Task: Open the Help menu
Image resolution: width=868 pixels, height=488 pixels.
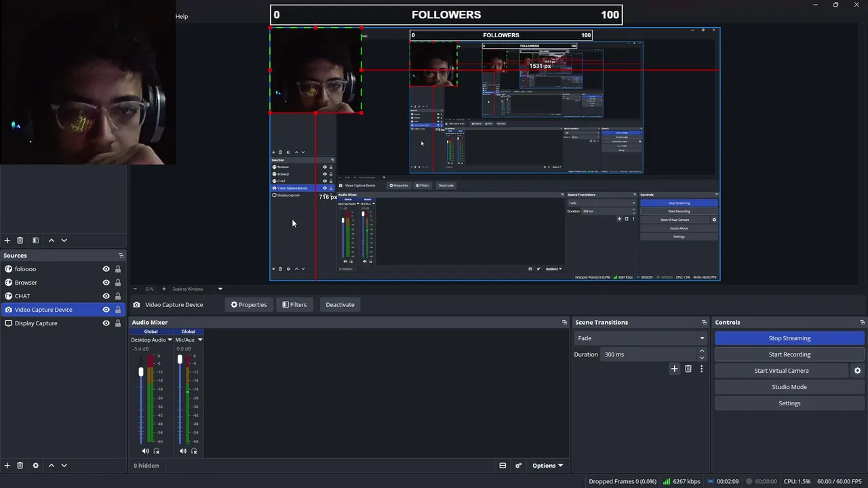Action: tap(182, 16)
